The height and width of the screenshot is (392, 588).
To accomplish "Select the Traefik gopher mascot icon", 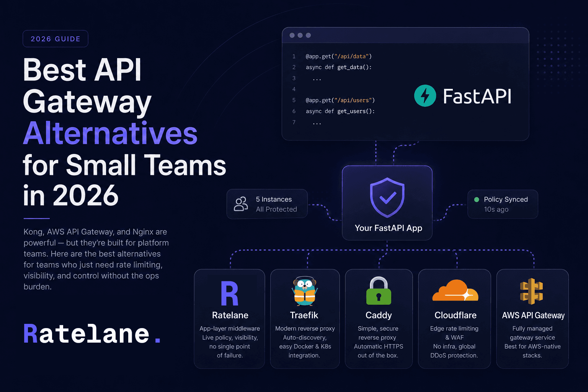I will (x=305, y=291).
